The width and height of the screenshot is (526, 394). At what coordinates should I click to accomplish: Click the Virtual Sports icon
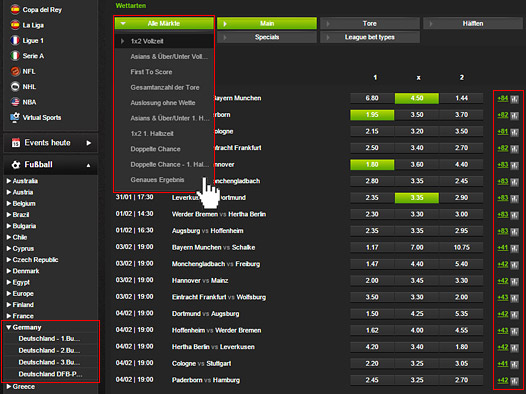pos(15,117)
